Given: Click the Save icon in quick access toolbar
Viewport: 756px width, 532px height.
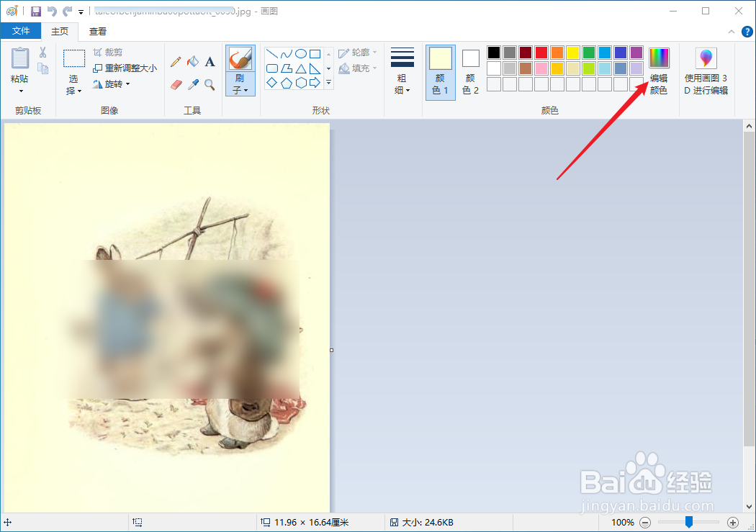Looking at the screenshot, I should click(x=36, y=11).
